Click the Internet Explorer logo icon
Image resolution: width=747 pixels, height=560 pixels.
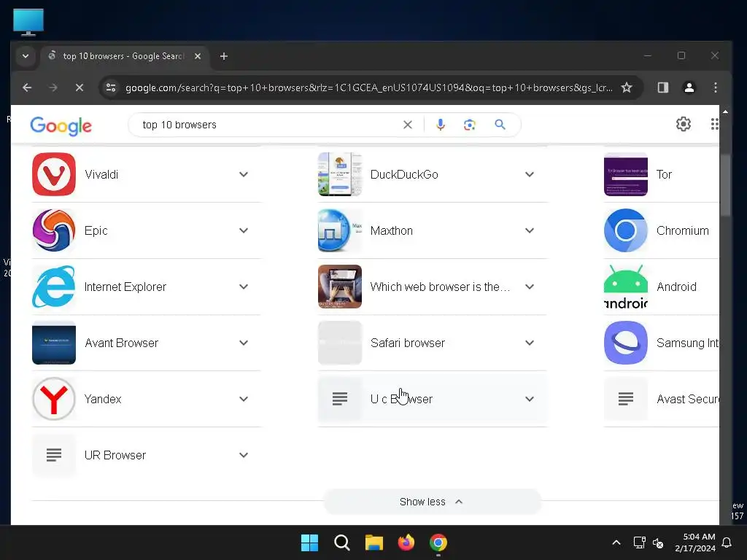(x=54, y=287)
